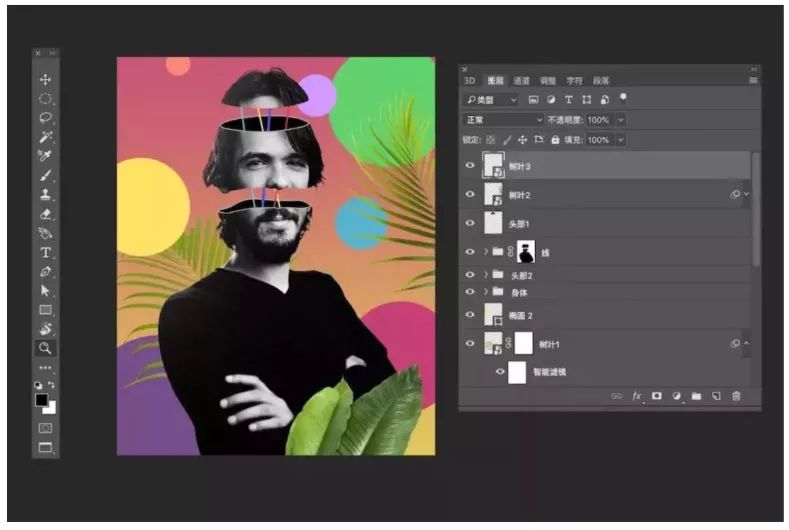Select the Eyedropper tool

[x=45, y=156]
